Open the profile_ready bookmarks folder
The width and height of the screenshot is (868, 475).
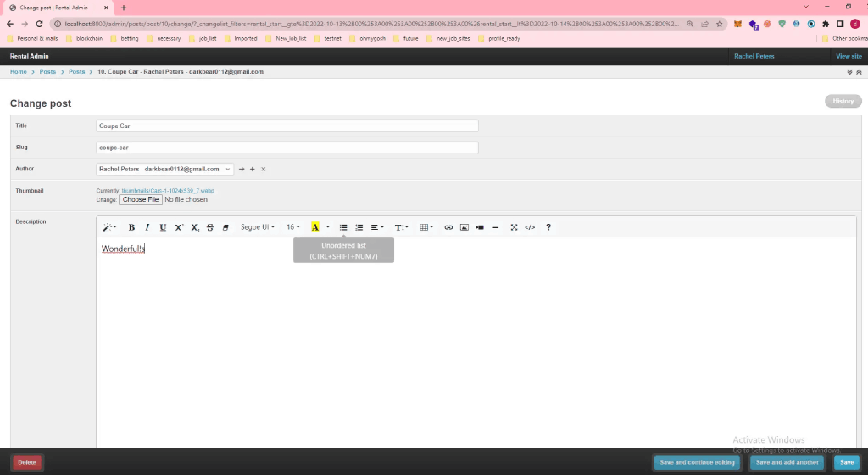tap(498, 39)
